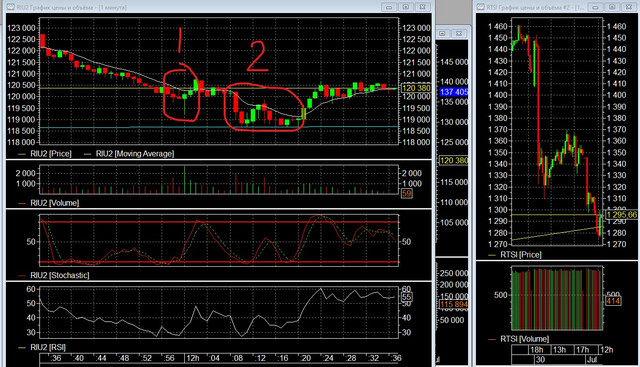Click the orange 414 RTSI volume label

(613, 301)
